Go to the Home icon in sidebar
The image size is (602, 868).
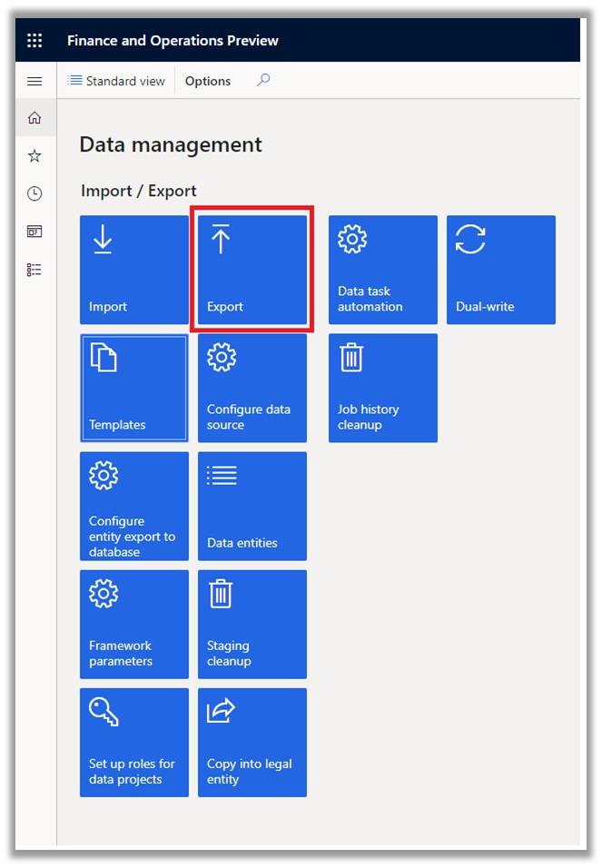point(35,118)
